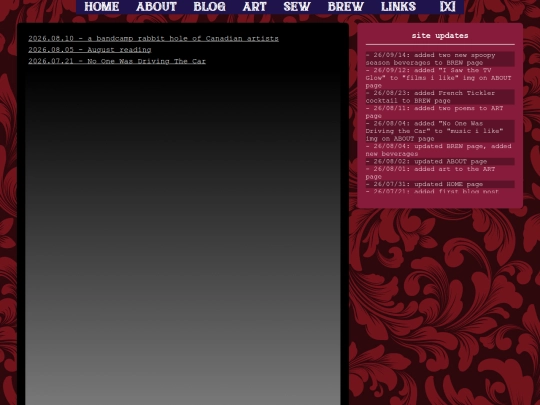540x405 pixels.
Task: Select the 26/08/11 two poems update
Action: (440, 112)
